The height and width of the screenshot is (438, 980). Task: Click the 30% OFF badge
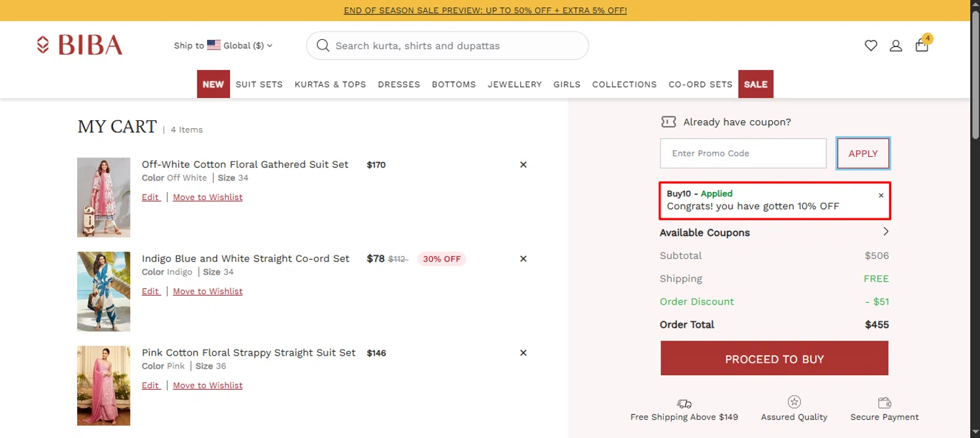[x=442, y=259]
